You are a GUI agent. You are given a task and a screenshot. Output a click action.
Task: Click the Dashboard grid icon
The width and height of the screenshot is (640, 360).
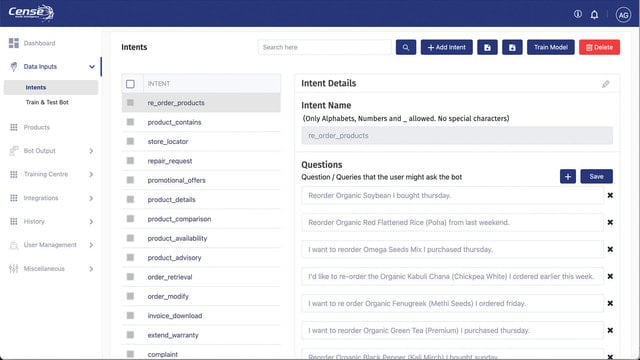[13, 43]
